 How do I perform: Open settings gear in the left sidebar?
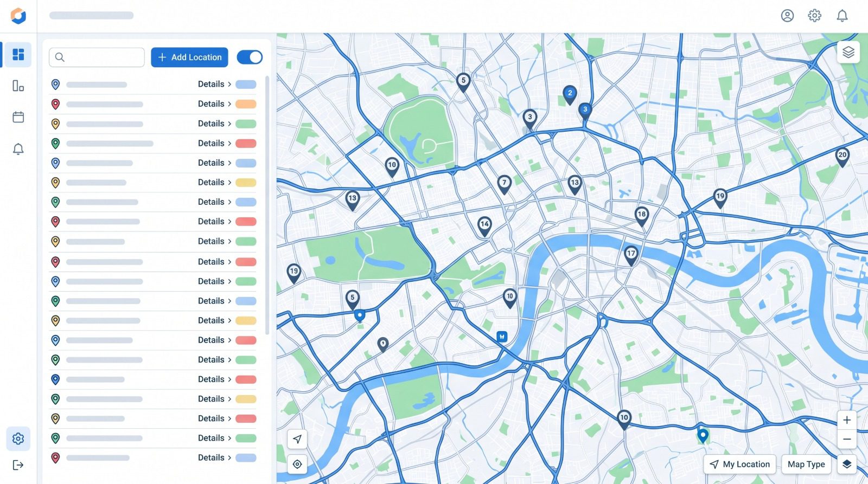[18, 438]
